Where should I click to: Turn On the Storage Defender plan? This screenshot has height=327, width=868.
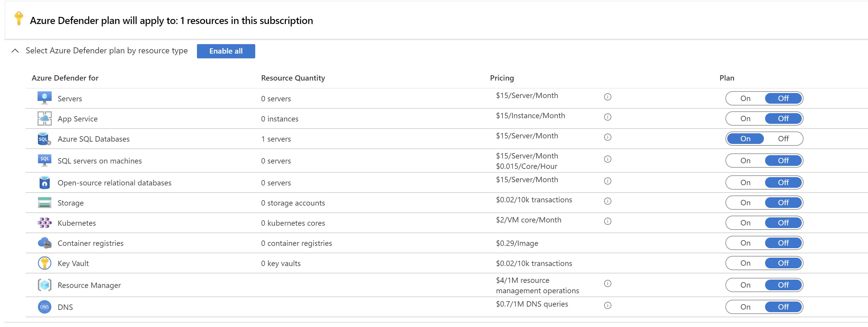[x=745, y=203]
